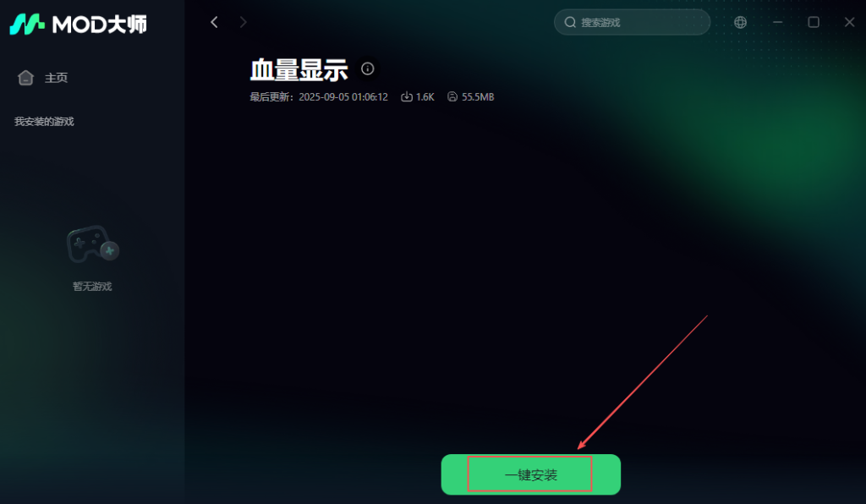This screenshot has width=866, height=504.
Task: Maximize the MOD大师 window
Action: pyautogui.click(x=814, y=22)
